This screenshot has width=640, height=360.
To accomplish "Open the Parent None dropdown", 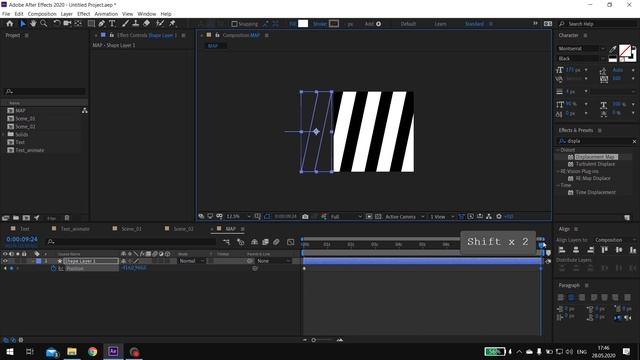I will [x=273, y=261].
